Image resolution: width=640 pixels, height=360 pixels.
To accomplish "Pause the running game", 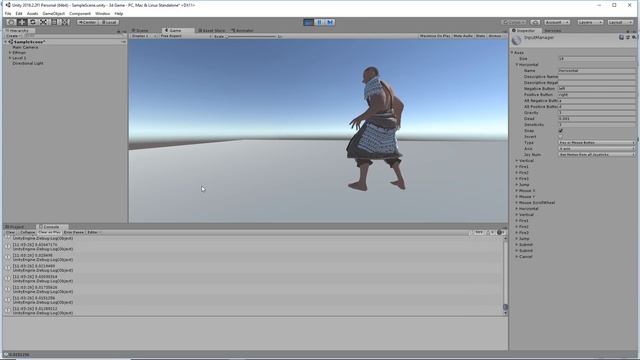I will tap(319, 22).
